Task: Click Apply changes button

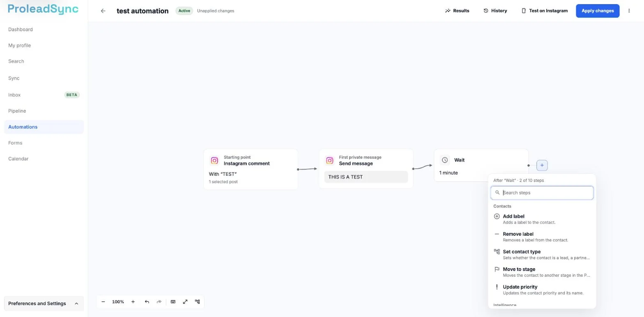Action: (597, 11)
